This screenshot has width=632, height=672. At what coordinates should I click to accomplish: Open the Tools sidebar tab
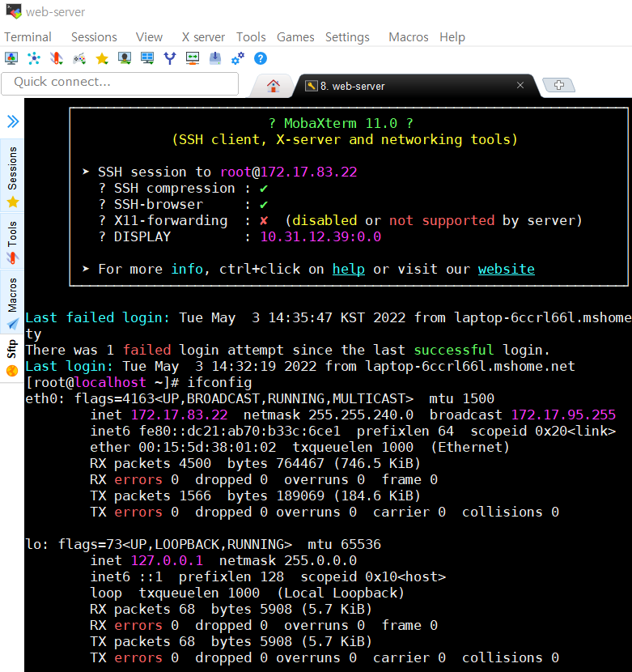pyautogui.click(x=12, y=241)
